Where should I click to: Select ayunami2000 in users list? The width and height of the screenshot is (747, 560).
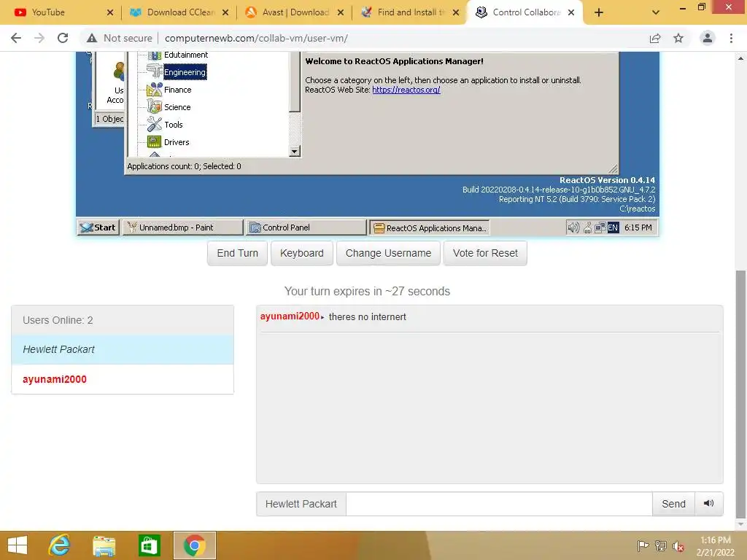tap(123, 379)
